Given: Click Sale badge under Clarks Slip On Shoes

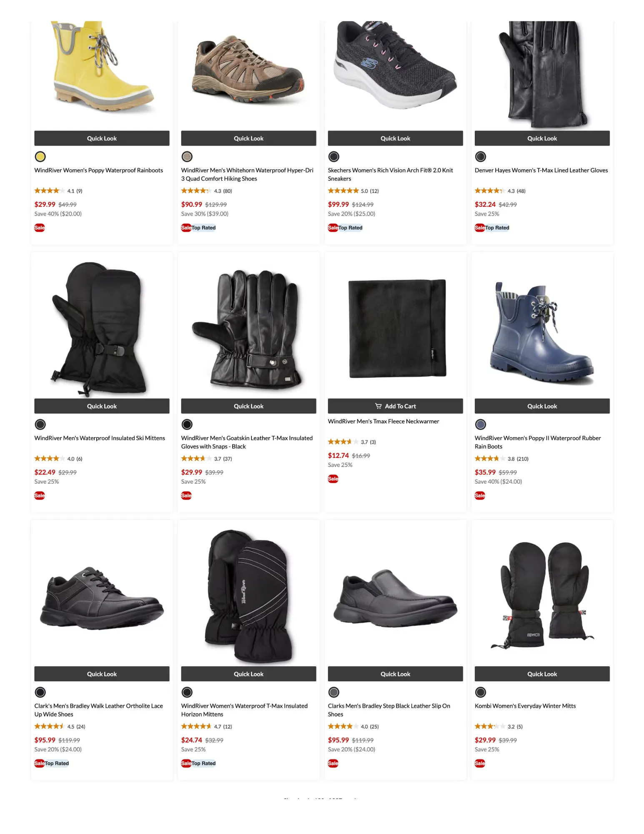Looking at the screenshot, I should coord(333,763).
